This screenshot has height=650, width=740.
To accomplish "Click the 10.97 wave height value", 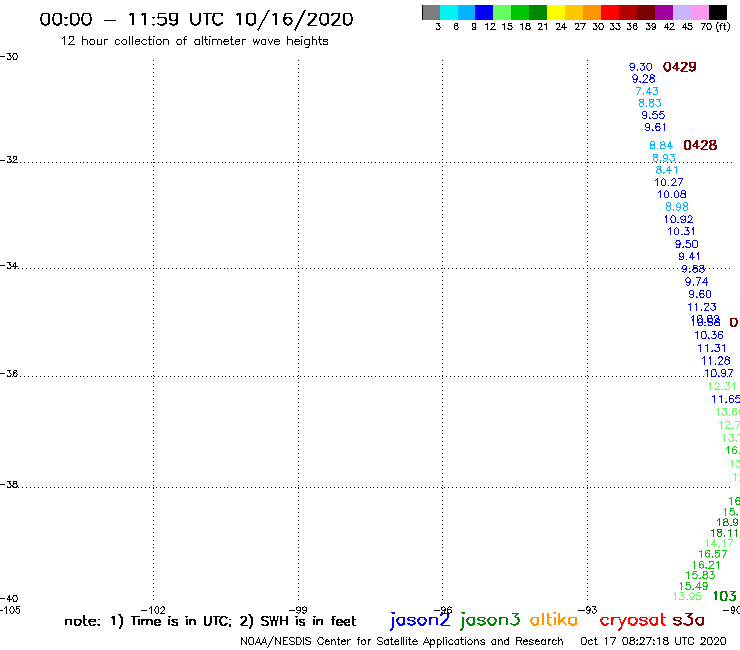I will [x=718, y=373].
